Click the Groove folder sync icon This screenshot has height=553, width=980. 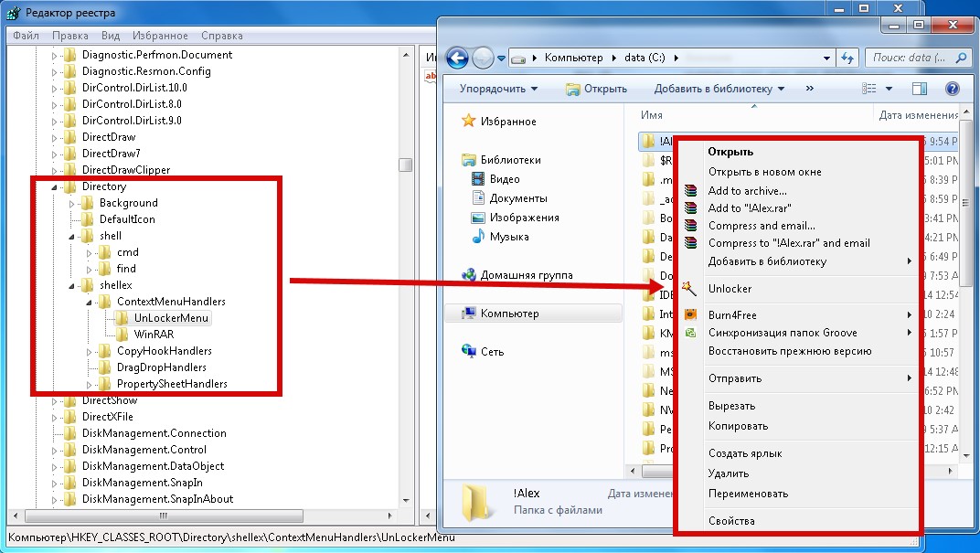691,333
